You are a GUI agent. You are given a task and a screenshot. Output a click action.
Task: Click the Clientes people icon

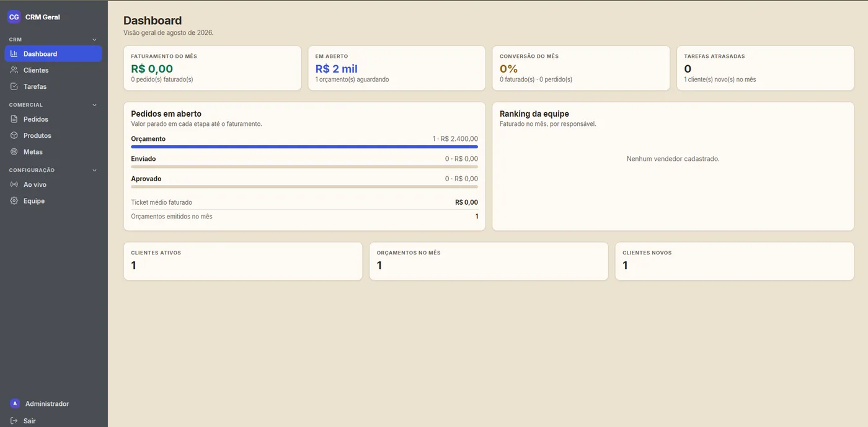(14, 70)
